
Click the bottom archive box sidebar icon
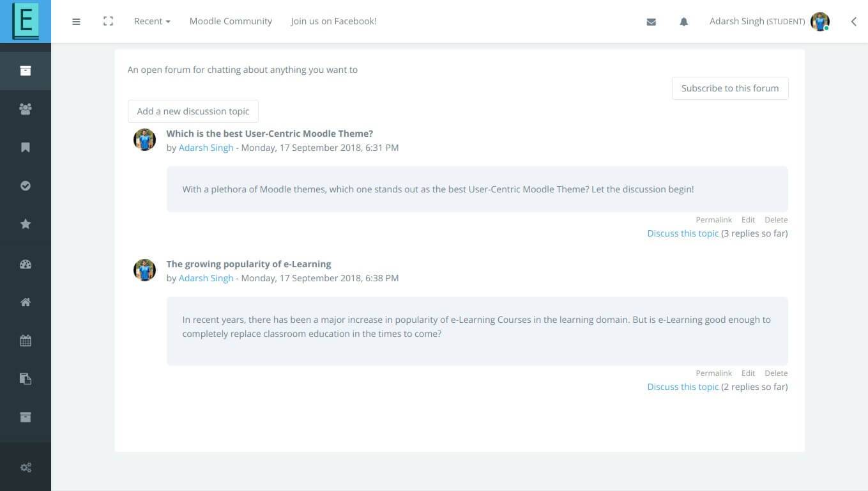(x=26, y=417)
